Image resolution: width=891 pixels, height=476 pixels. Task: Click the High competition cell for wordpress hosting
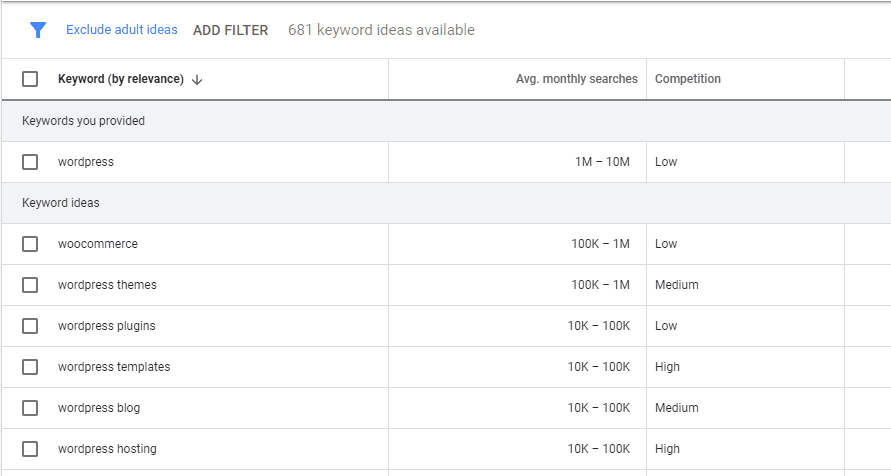point(667,449)
